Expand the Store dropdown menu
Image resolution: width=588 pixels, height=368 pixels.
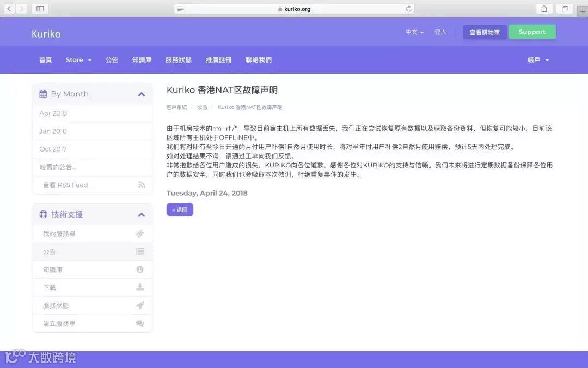(x=78, y=60)
